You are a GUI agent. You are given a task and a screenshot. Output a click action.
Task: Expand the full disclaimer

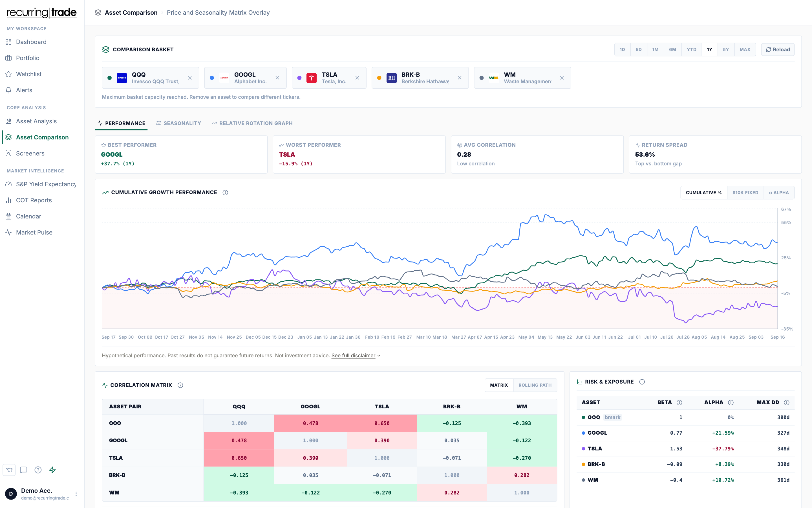tap(356, 356)
